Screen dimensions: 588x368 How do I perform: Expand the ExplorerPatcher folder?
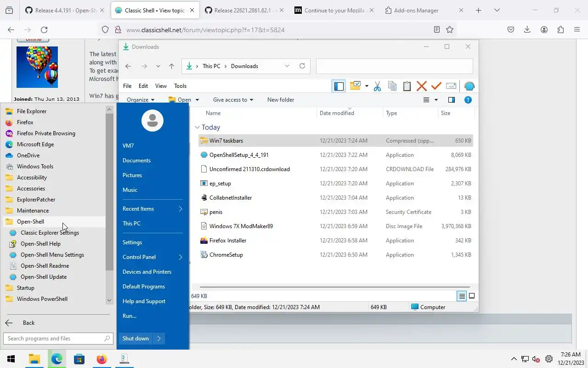(55, 200)
